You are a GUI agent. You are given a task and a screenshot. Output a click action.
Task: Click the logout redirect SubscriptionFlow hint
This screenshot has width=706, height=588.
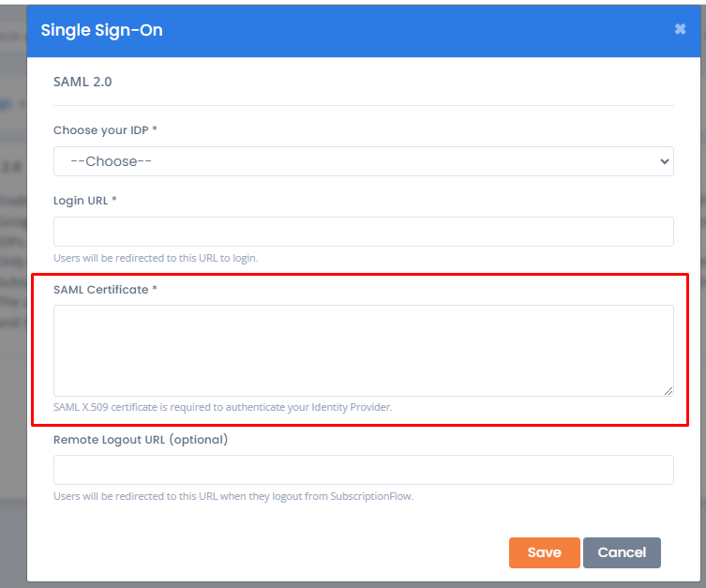click(233, 496)
